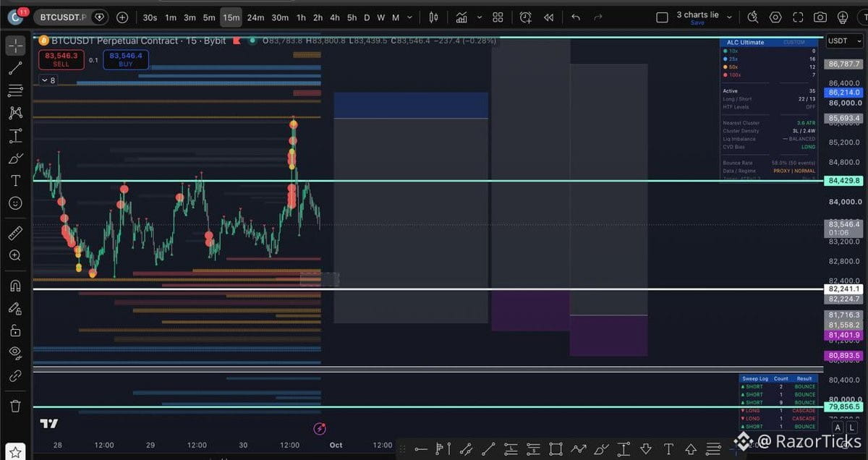Open the bar replay rewind control
The height and width of the screenshot is (460, 868).
pyautogui.click(x=548, y=17)
